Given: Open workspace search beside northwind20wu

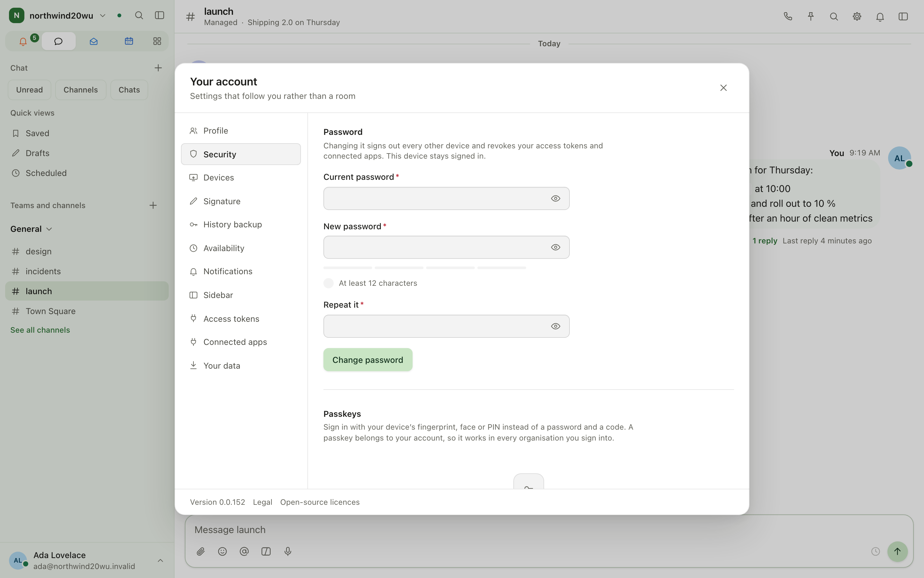Looking at the screenshot, I should [139, 15].
